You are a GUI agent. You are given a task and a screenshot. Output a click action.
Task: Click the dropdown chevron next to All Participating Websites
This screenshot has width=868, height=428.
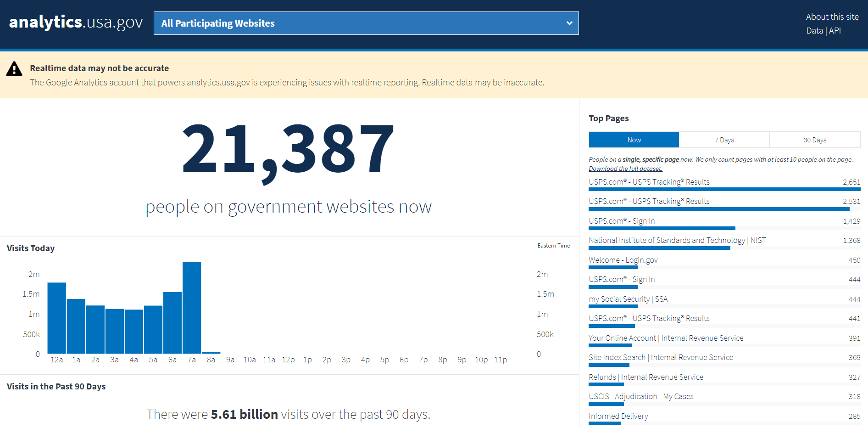[x=569, y=23]
